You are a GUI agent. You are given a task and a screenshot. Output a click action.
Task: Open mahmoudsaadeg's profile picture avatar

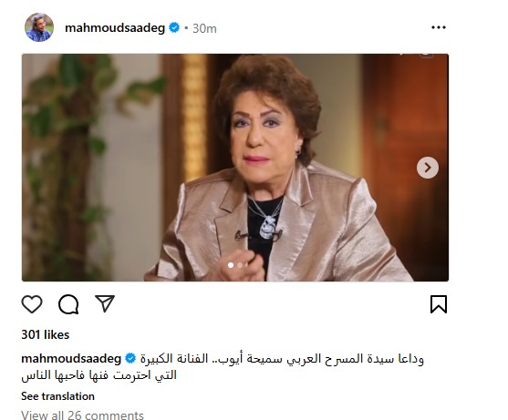point(39,27)
